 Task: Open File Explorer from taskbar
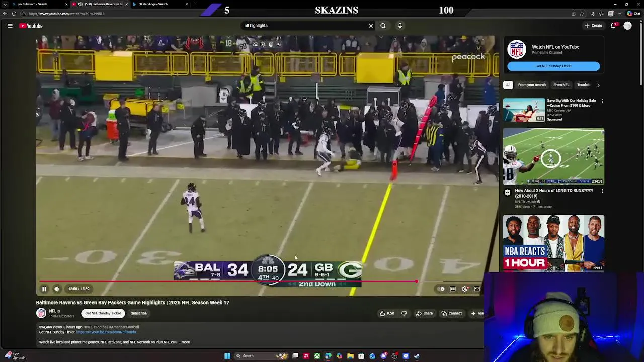[x=350, y=356]
